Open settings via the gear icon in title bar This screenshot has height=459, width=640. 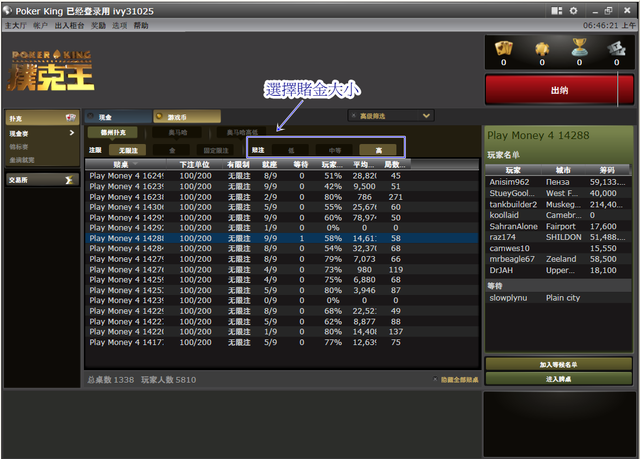[x=573, y=10]
